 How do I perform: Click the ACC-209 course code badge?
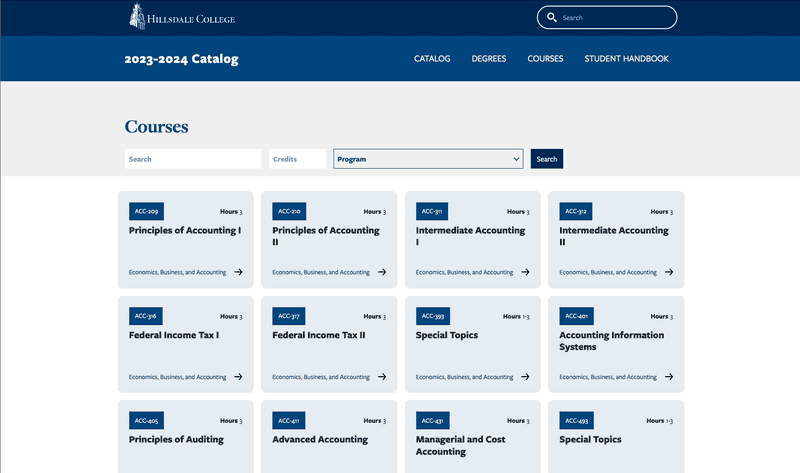coord(146,211)
